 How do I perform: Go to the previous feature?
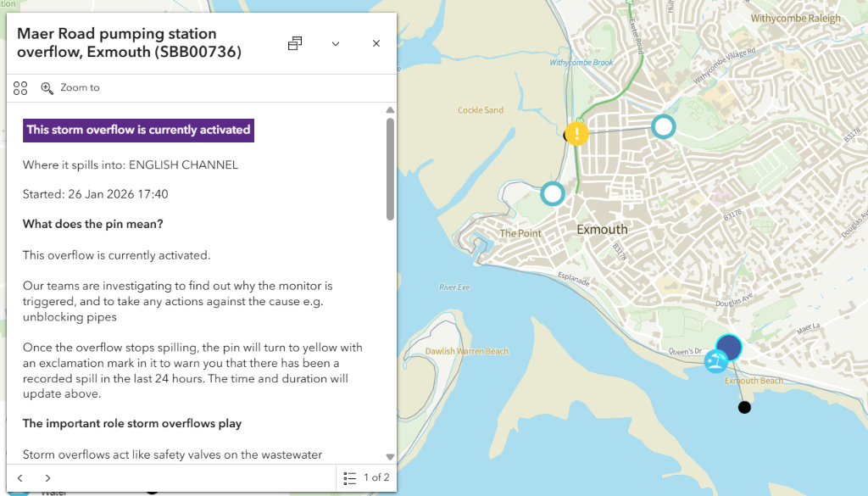click(x=20, y=478)
